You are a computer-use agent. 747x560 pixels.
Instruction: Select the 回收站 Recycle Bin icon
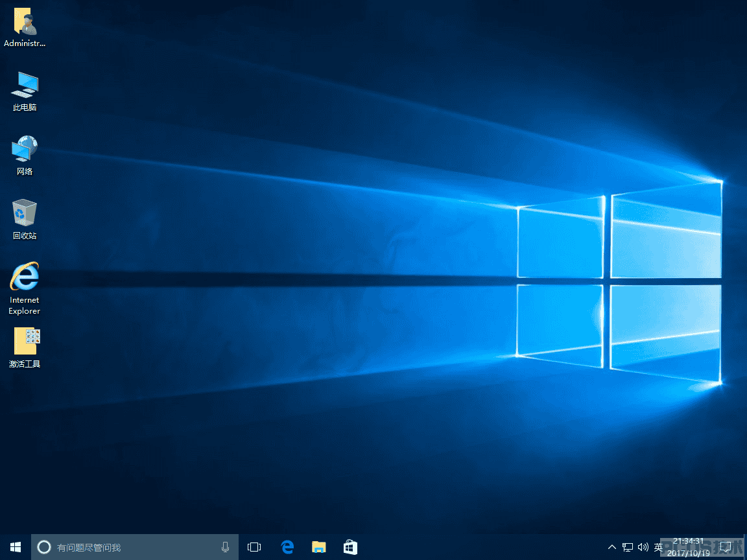click(x=25, y=213)
